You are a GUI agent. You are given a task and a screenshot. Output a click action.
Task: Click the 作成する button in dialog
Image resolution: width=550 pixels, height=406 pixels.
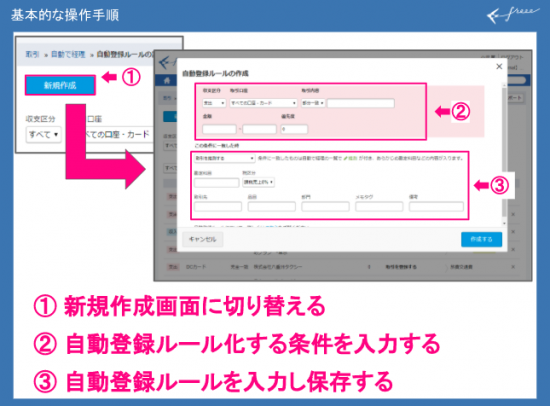pyautogui.click(x=481, y=239)
